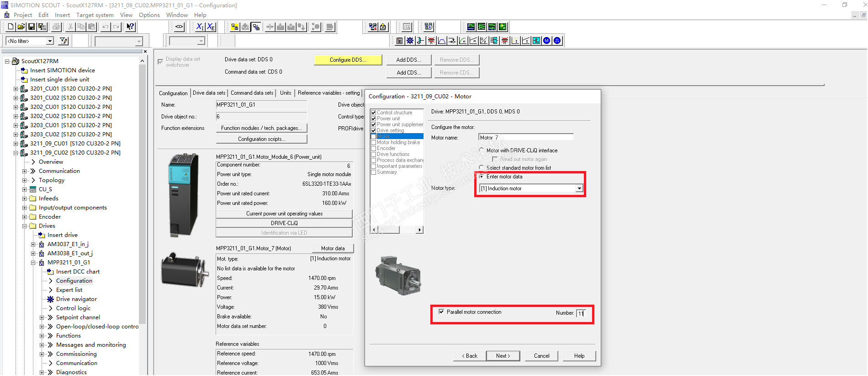Select Drive navigator in the project tree
Screen dimensions: 868x376
point(76,299)
